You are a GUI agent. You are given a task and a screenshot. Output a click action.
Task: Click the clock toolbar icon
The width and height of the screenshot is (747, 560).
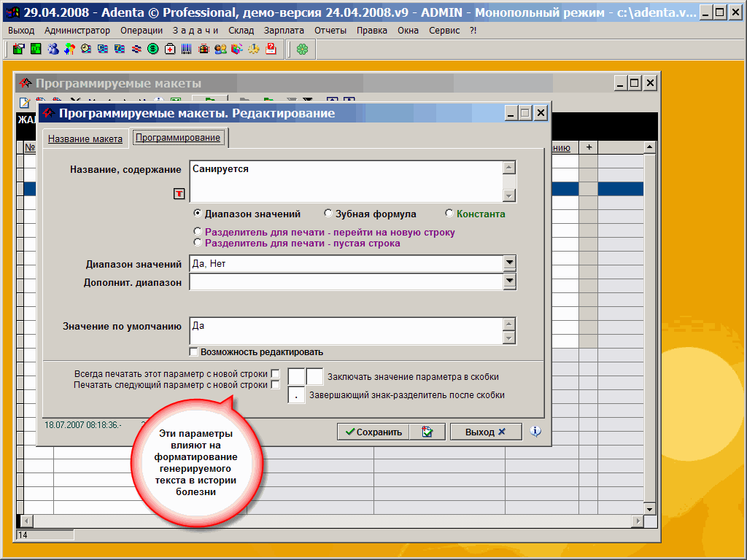pos(86,49)
